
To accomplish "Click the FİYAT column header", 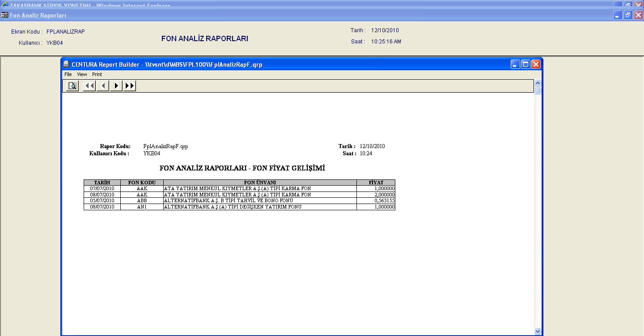I will [376, 183].
